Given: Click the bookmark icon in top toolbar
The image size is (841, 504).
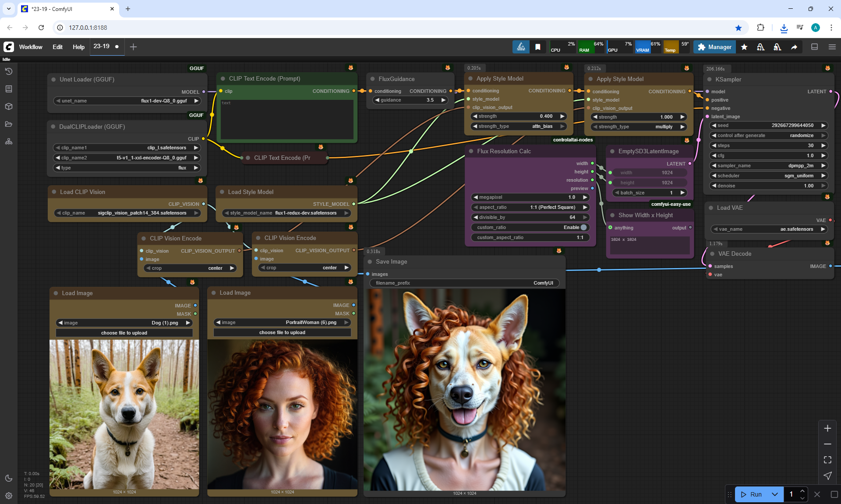Looking at the screenshot, I should tap(538, 47).
